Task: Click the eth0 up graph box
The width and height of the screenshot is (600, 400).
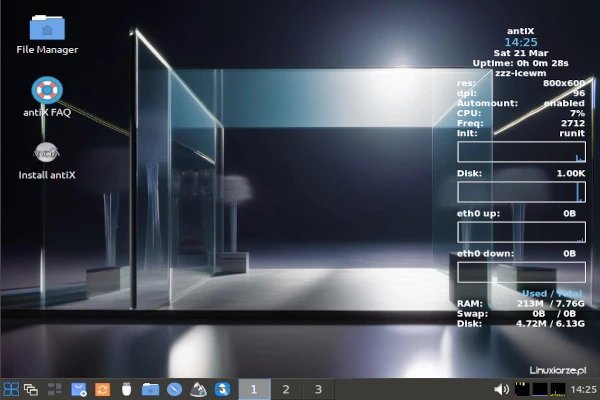Action: (521, 232)
